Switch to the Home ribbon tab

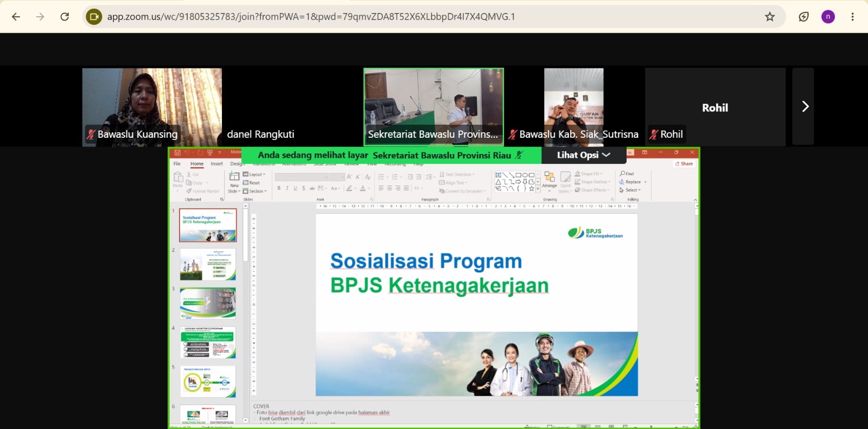pos(197,164)
